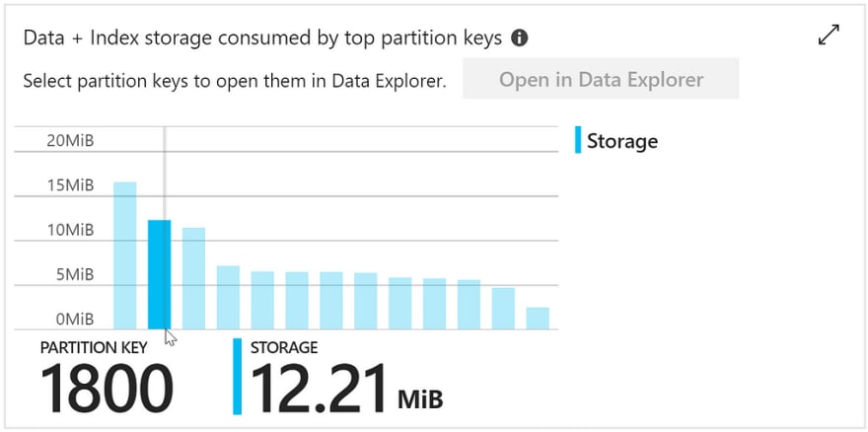Click the 12.21 MiB storage value
Image resolution: width=868 pixels, height=432 pixels.
[346, 389]
